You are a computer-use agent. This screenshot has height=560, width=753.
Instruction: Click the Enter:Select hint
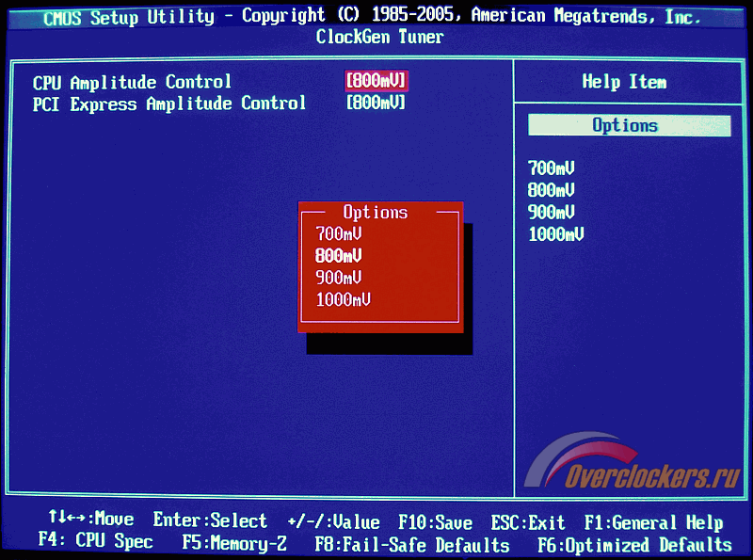pyautogui.click(x=210, y=520)
